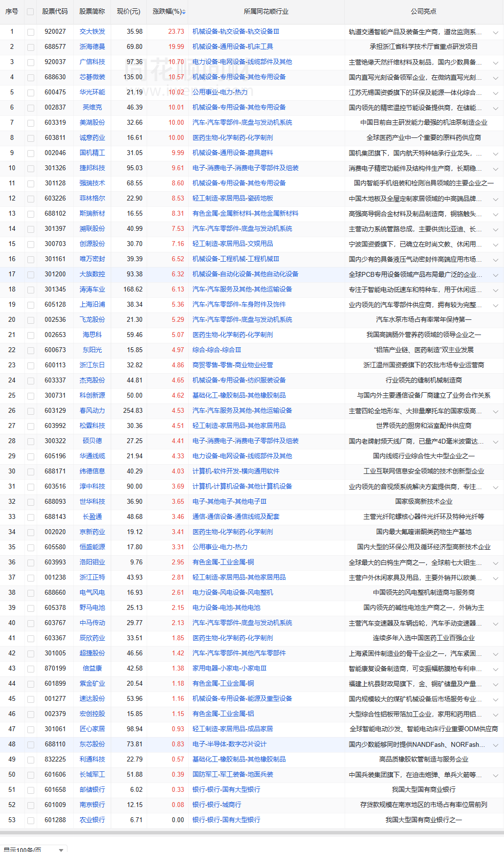Tick the checkbox for 浙海德曼 row
Viewport: 504px width, 852px height.
31,47
